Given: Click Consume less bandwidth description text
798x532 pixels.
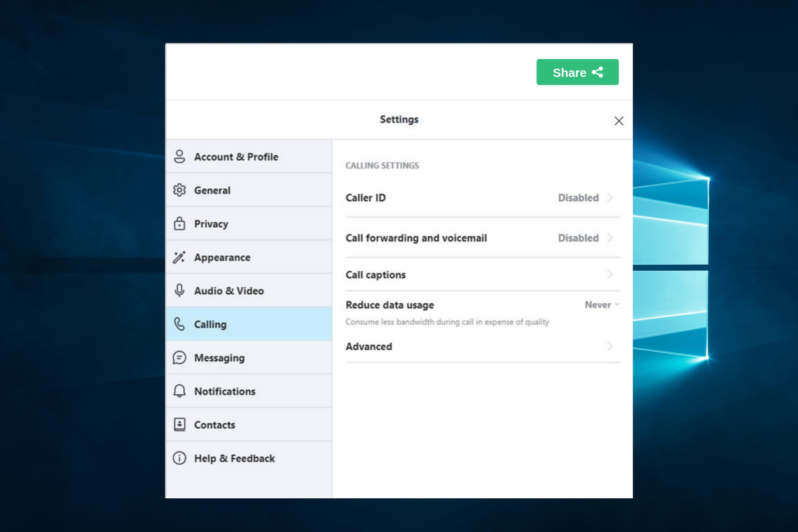Looking at the screenshot, I should point(447,322).
